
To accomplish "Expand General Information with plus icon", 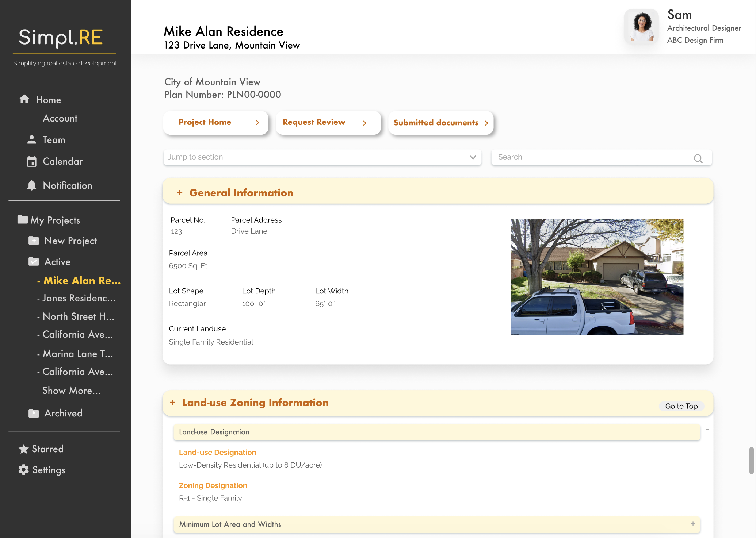I will click(180, 193).
